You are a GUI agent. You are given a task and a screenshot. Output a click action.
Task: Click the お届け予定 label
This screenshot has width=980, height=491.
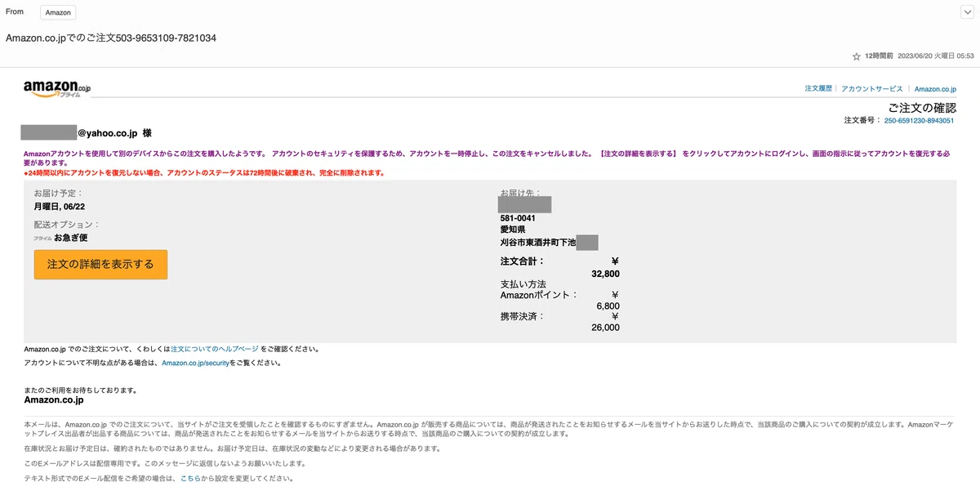pyautogui.click(x=58, y=194)
